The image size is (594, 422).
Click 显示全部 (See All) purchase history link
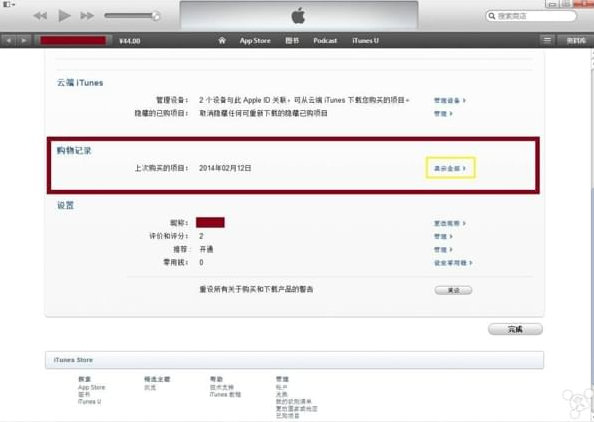[x=450, y=168]
